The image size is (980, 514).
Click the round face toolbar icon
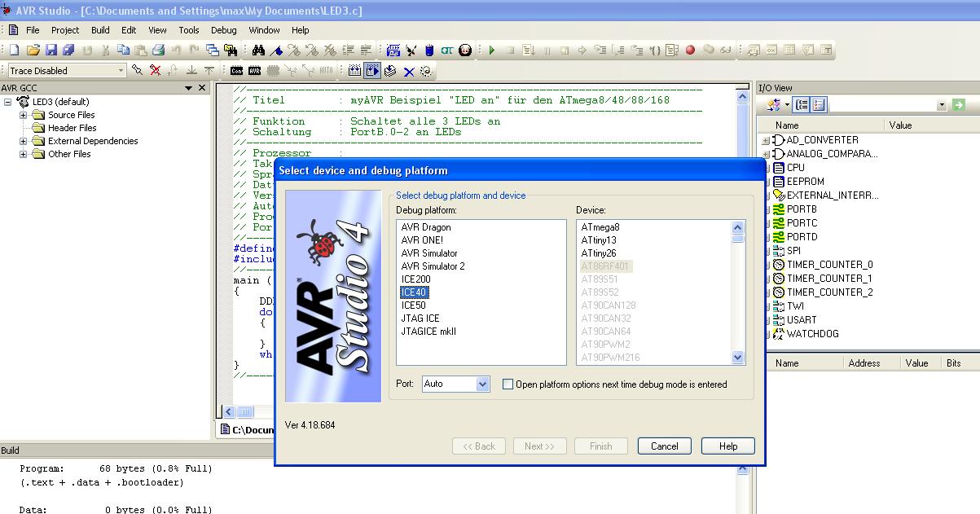tap(465, 50)
